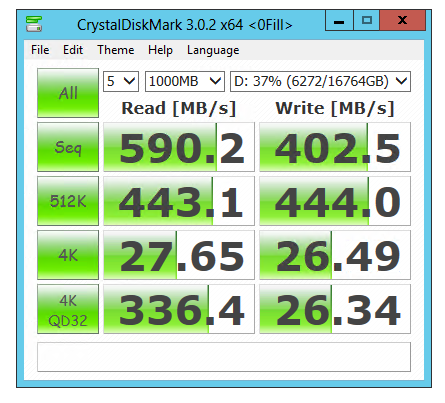This screenshot has height=403, width=445.
Task: Minimize the CrystalDiskMark window
Action: point(339,21)
